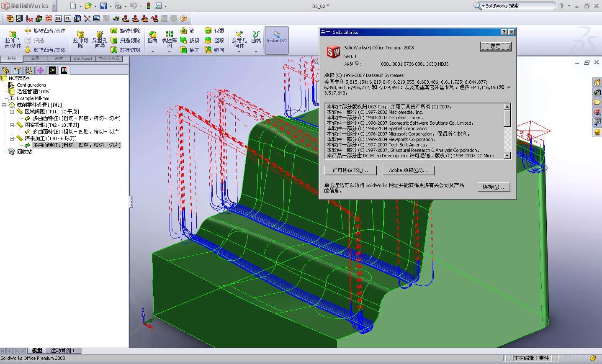Expand the 参考几何体 dropdown arrow
The image size is (602, 364).
[x=239, y=51]
